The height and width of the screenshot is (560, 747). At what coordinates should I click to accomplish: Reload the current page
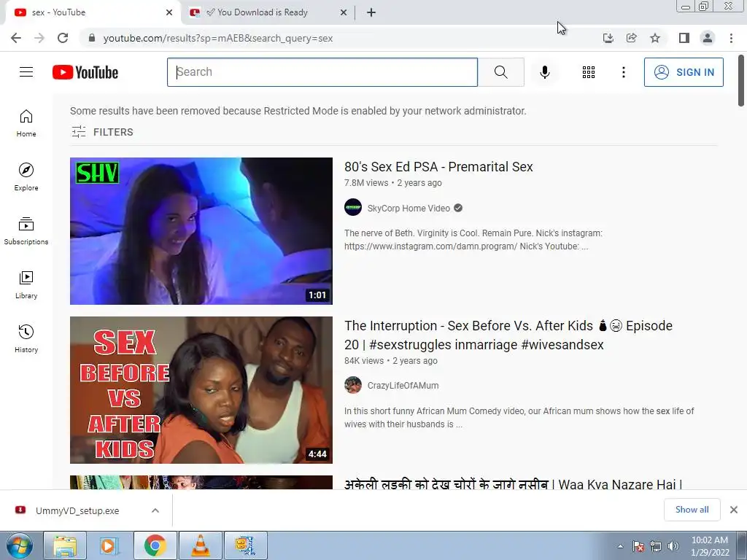(x=63, y=38)
